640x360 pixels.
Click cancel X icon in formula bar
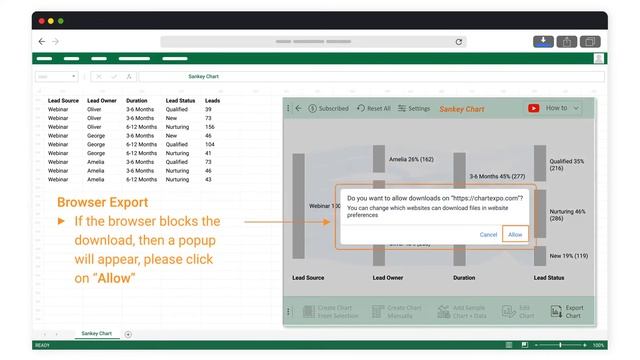(x=99, y=76)
